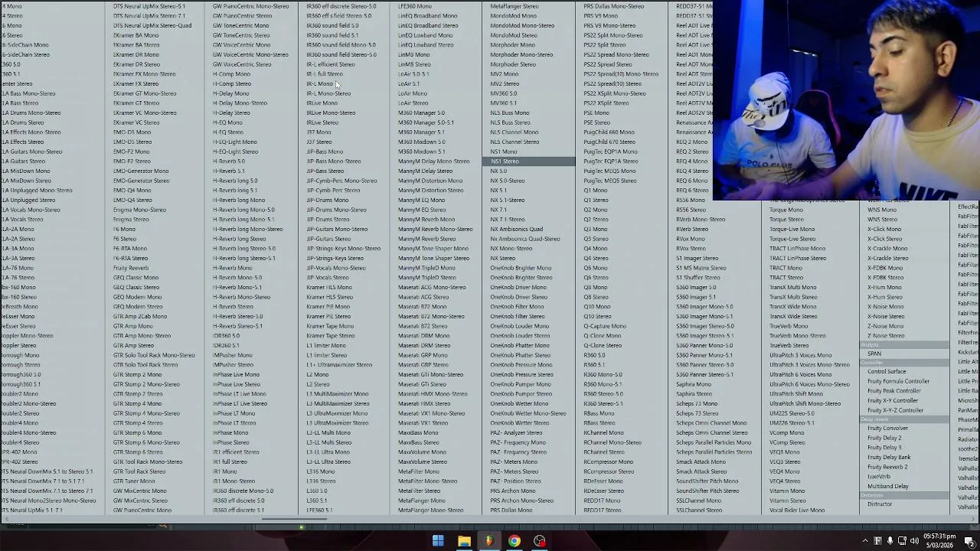Choose Fruity Convolver from the list

[887, 429]
